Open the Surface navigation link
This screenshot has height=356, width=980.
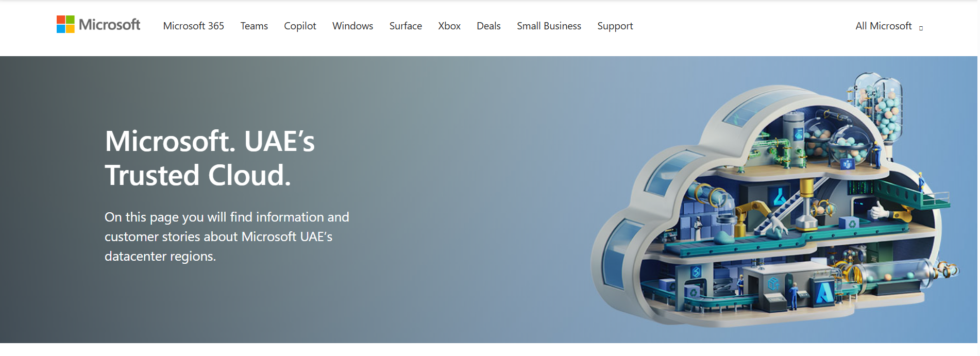(405, 26)
